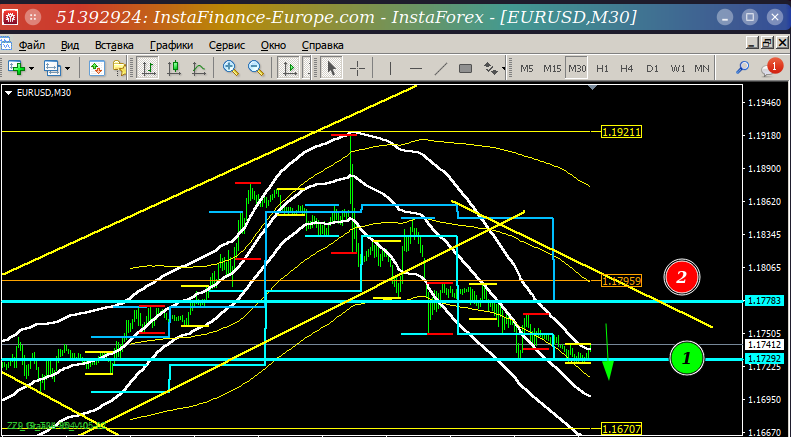Screen dimensions: 791x437
Task: Select the arrow cursor tool
Action: pos(331,68)
